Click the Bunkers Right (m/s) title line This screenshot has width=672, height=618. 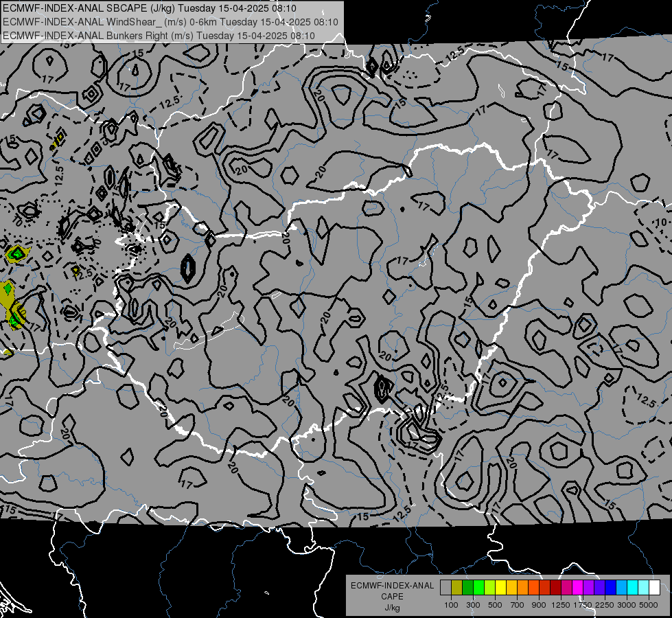[159, 36]
